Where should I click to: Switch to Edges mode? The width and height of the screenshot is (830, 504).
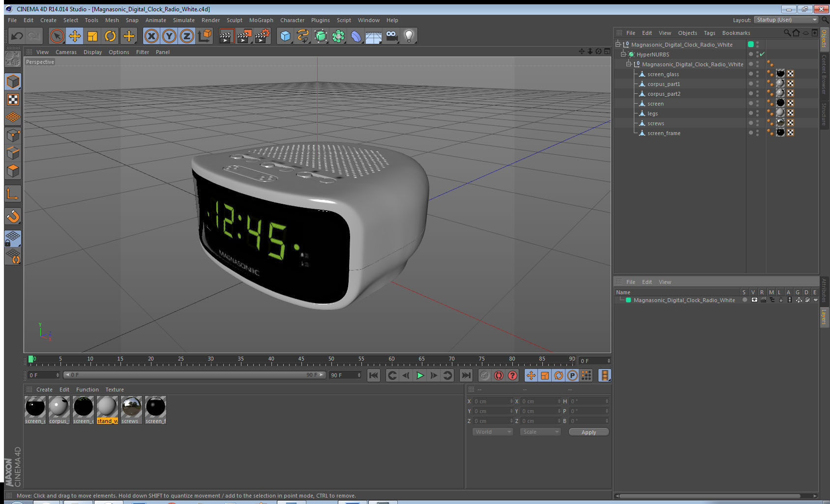[13, 153]
